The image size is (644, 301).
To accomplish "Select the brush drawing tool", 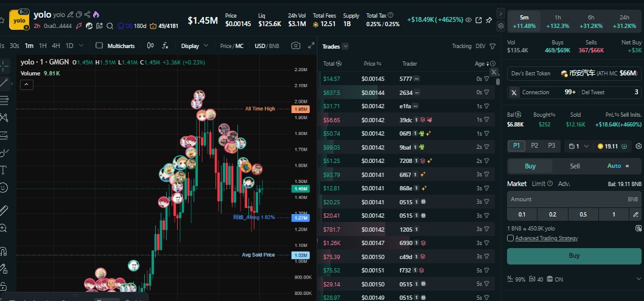I will tap(3, 153).
